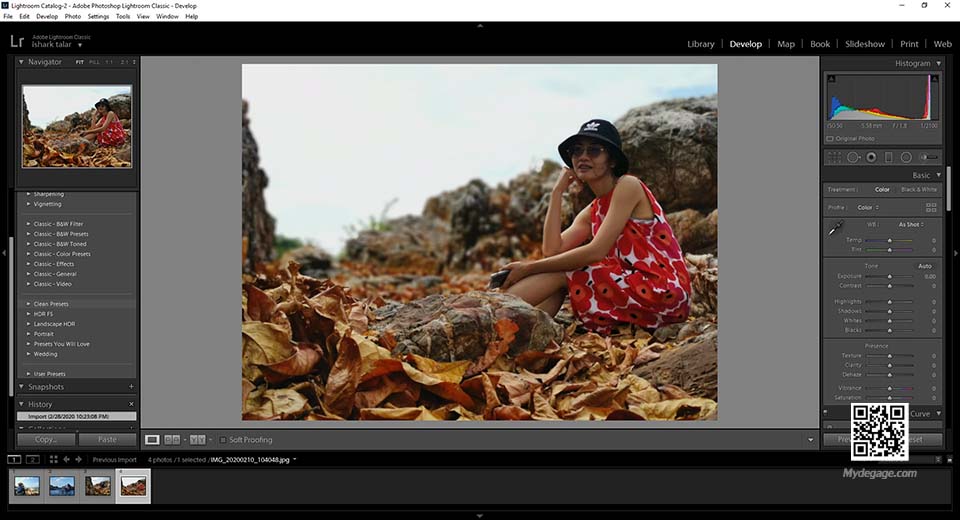Select the Import history step
Image resolution: width=960 pixels, height=520 pixels.
click(x=77, y=416)
